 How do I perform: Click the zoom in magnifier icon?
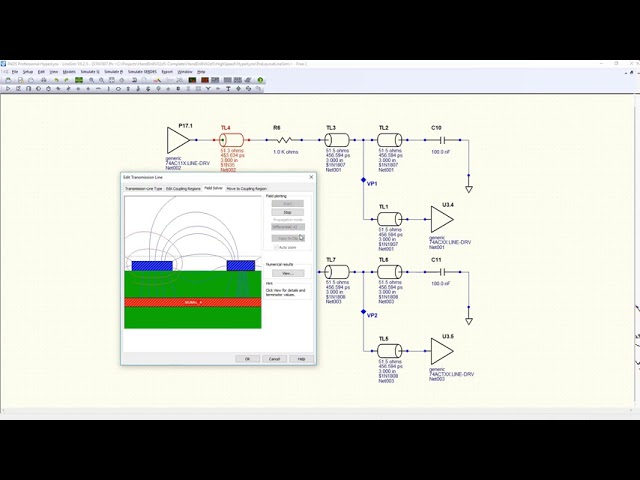click(91, 80)
